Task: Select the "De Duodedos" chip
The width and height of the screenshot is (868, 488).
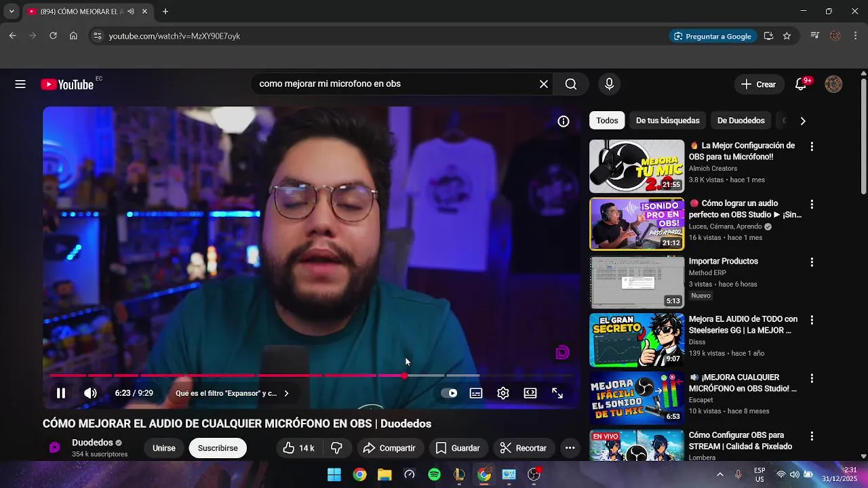Action: pos(741,121)
